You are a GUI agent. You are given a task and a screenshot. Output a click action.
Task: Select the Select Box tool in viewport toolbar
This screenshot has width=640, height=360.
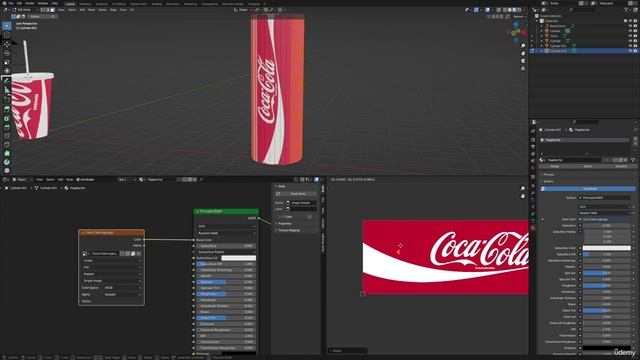point(7,26)
